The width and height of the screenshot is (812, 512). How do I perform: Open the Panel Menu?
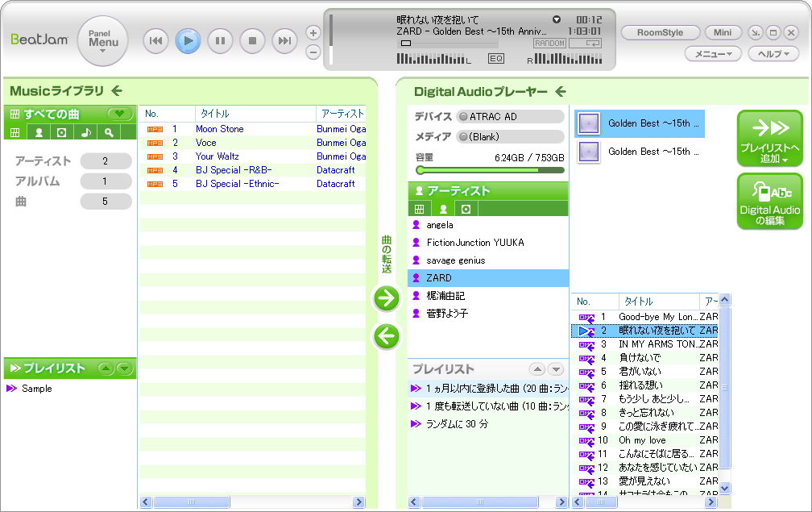[x=102, y=41]
